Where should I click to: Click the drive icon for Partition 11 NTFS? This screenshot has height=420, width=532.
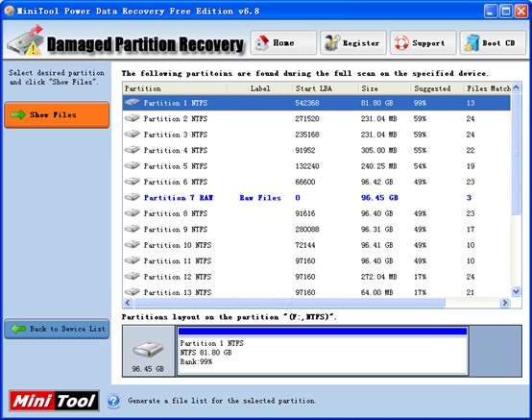132,260
